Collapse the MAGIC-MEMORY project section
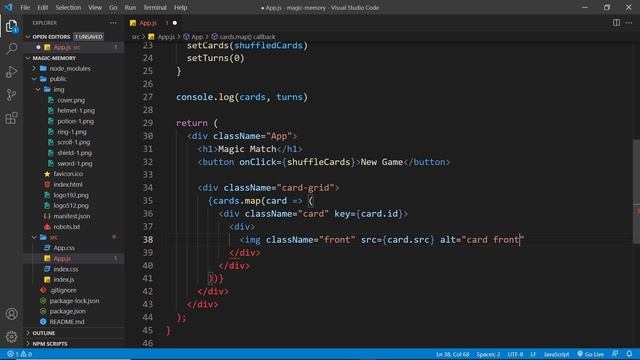The image size is (640, 360). 73,58
